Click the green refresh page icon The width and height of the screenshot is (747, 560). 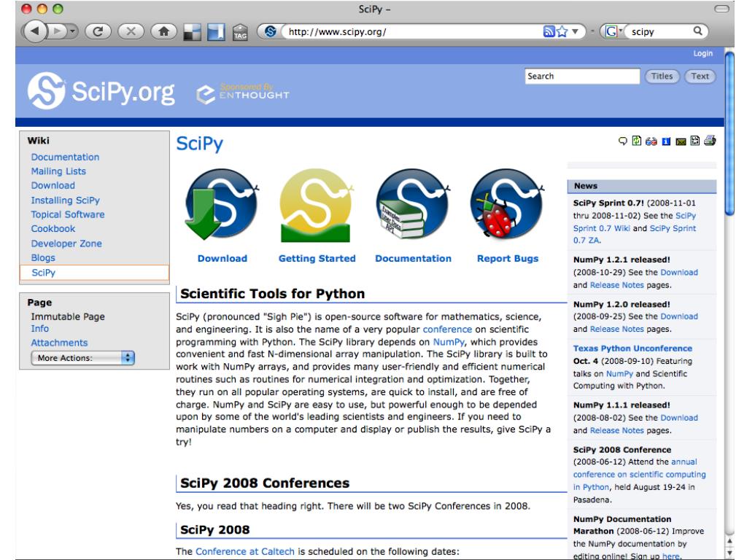point(636,141)
